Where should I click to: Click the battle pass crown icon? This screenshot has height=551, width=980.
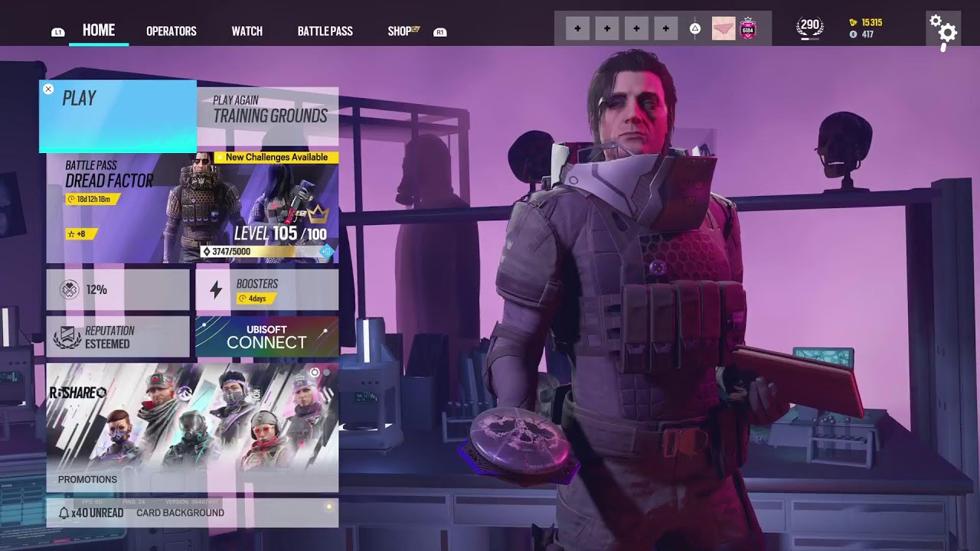pyautogui.click(x=318, y=214)
